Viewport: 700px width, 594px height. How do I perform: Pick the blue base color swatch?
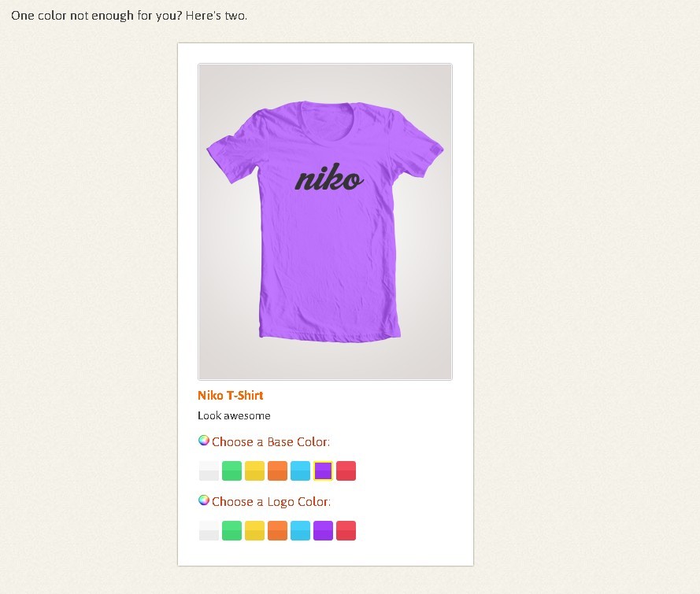[x=300, y=471]
